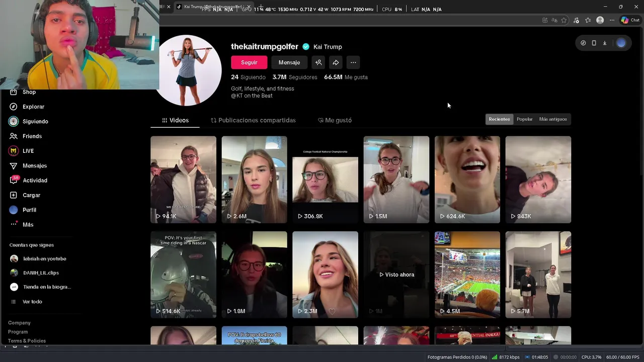
Task: Add page to favorites star icon
Action: tap(564, 20)
